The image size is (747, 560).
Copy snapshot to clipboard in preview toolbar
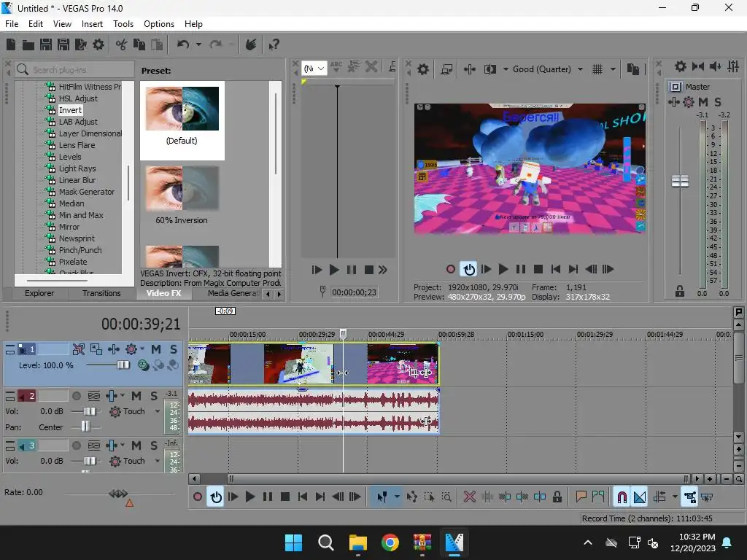[x=633, y=69]
